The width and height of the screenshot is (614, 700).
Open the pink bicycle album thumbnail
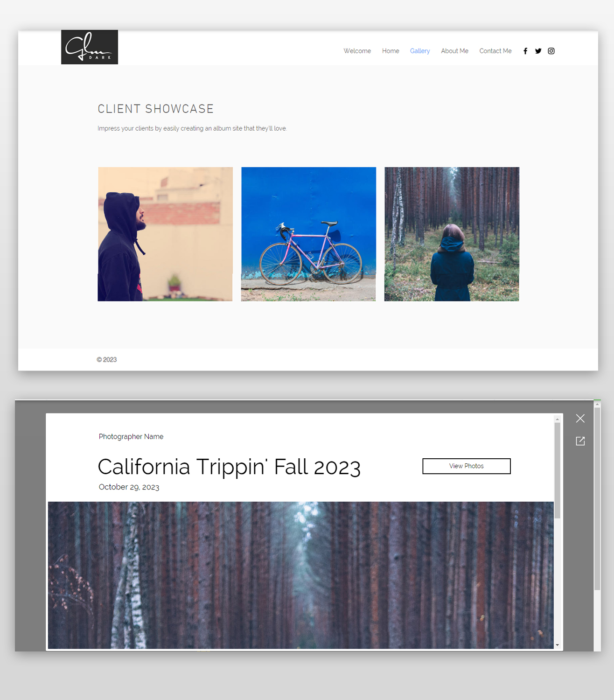(x=308, y=234)
